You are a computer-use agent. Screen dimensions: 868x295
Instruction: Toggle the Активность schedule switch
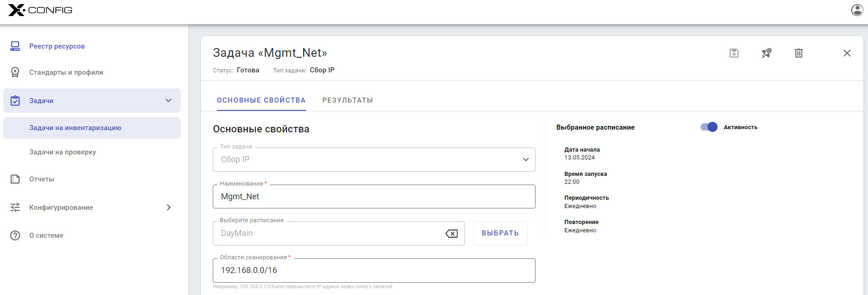[x=709, y=127]
